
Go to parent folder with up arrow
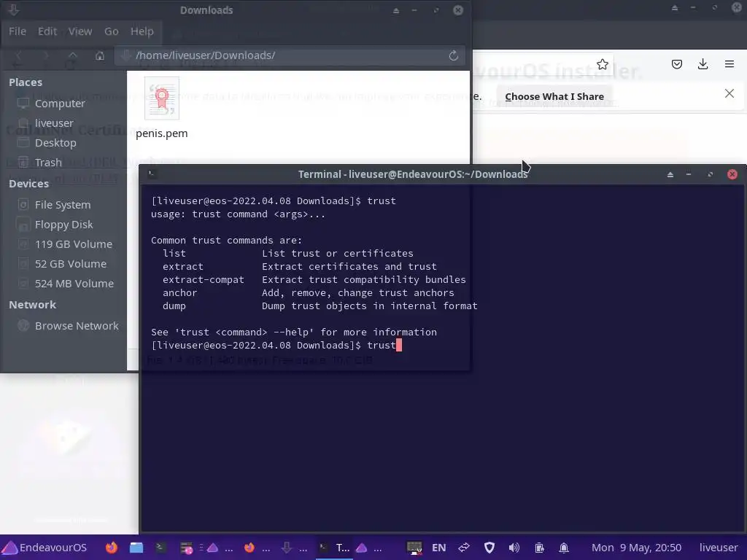point(72,55)
